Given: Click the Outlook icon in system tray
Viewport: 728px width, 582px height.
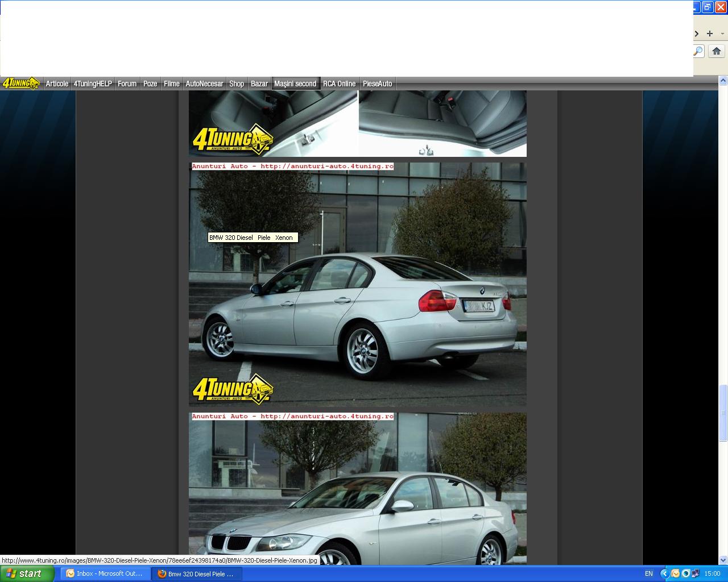Looking at the screenshot, I should coord(675,573).
